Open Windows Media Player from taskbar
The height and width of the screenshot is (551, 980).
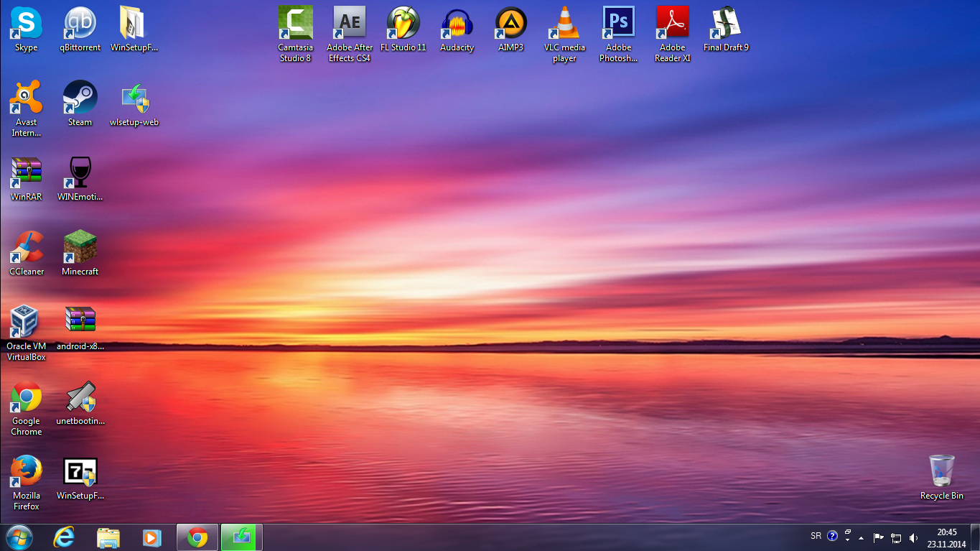(x=152, y=537)
